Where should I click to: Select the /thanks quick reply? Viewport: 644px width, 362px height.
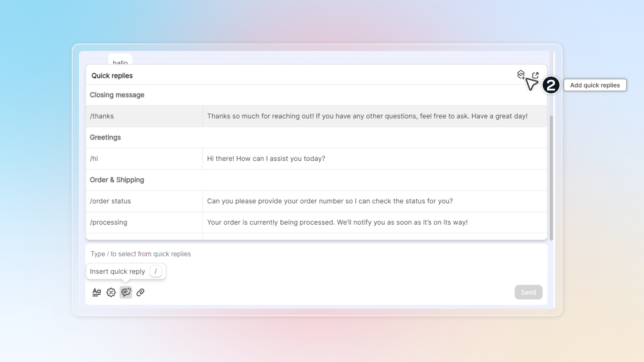point(102,116)
